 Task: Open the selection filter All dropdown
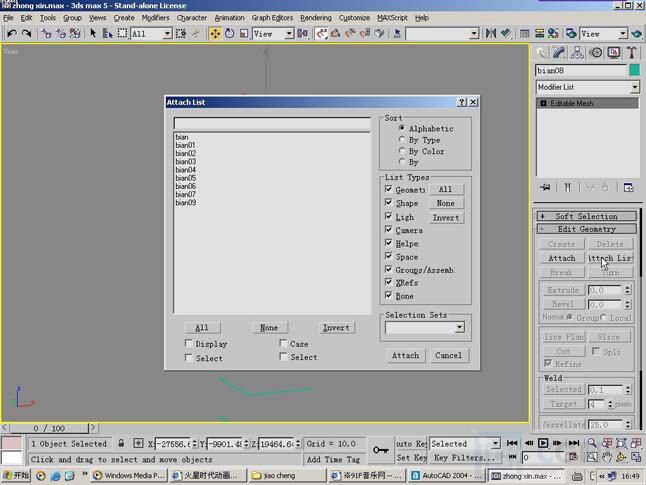[167, 34]
